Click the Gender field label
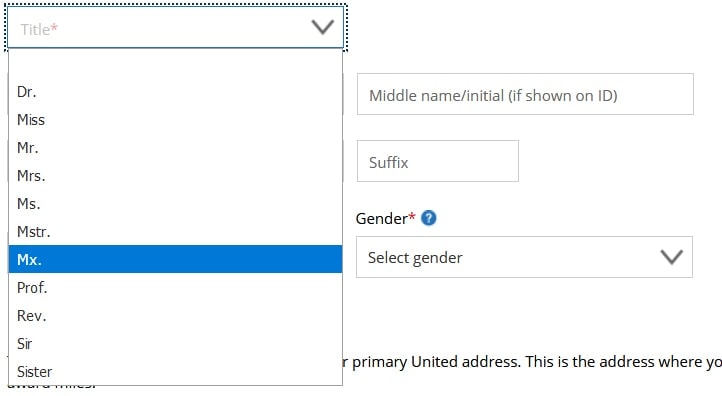 (x=385, y=218)
